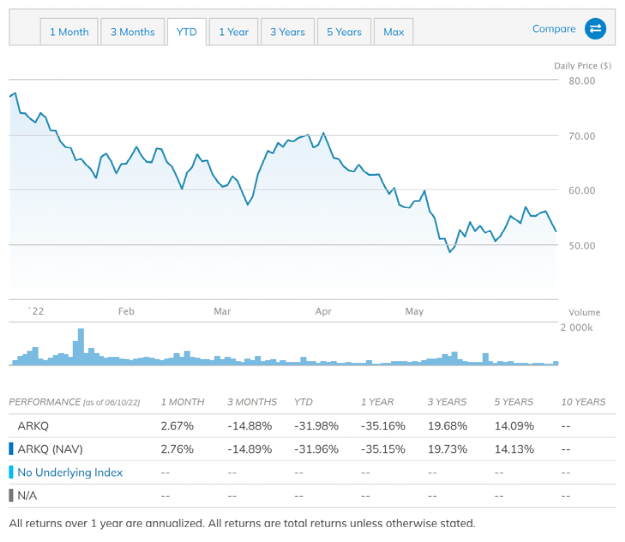Open the 5 Years range tab
The image size is (625, 542).
click(344, 32)
